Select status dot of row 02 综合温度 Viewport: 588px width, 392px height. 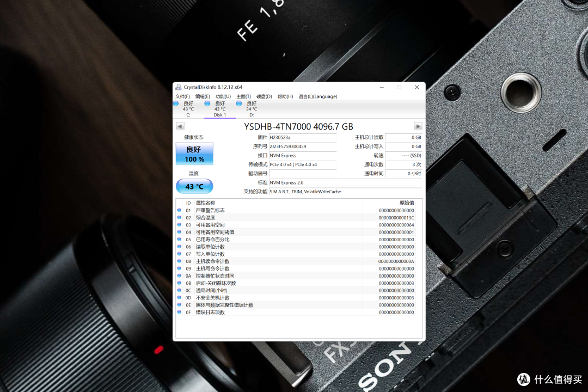(179, 218)
